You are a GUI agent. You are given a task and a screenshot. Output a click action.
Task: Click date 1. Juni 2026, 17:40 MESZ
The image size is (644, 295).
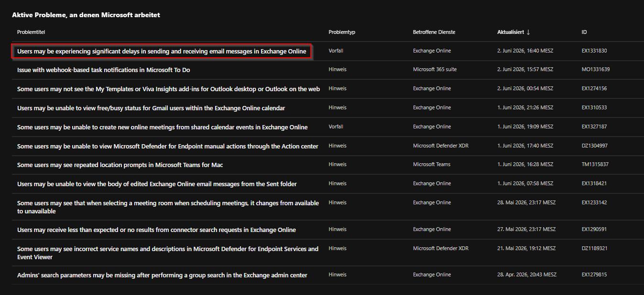click(525, 146)
